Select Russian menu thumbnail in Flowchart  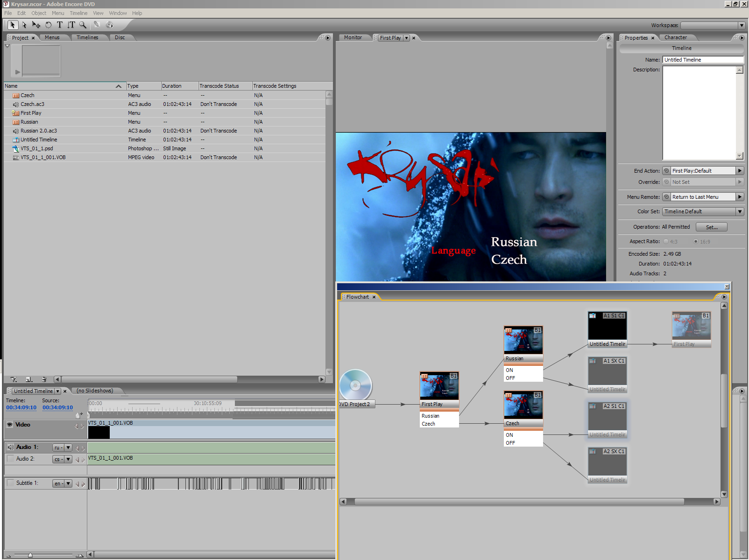pyautogui.click(x=523, y=340)
